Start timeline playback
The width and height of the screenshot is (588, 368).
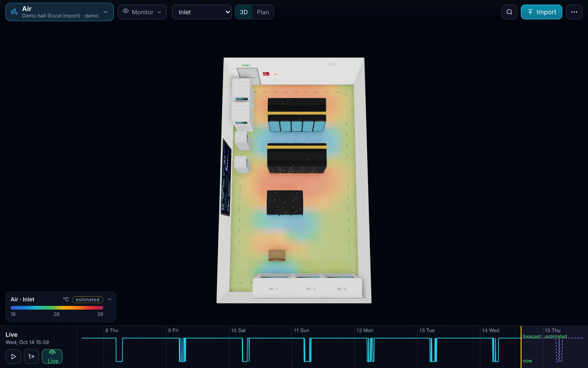pos(13,356)
